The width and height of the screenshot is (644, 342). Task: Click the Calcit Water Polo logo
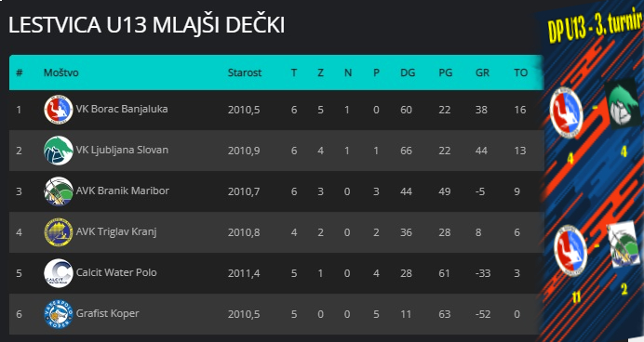click(59, 273)
